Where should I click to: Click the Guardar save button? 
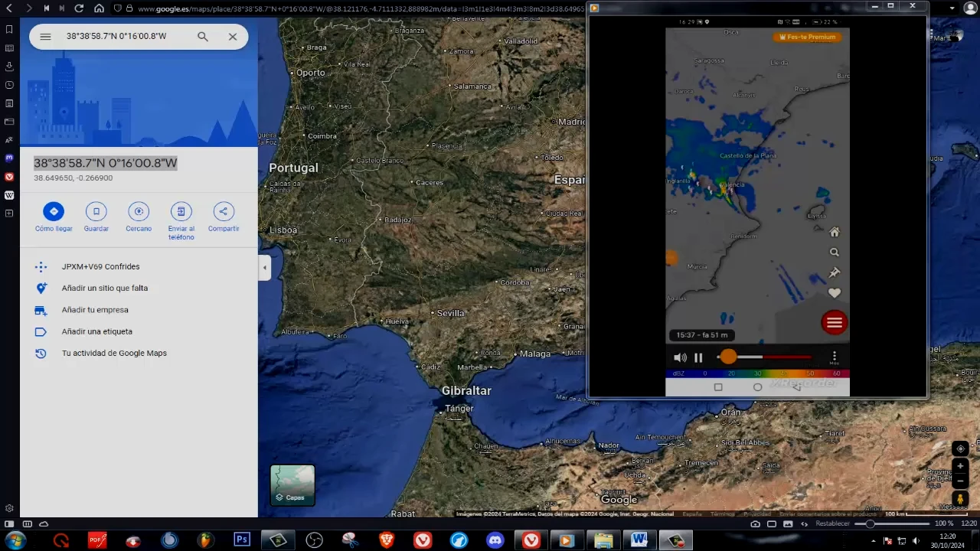click(x=96, y=217)
